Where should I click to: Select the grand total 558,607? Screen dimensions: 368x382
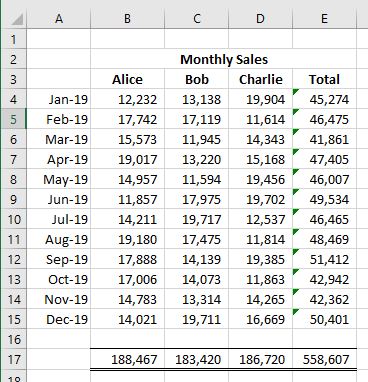(x=324, y=359)
